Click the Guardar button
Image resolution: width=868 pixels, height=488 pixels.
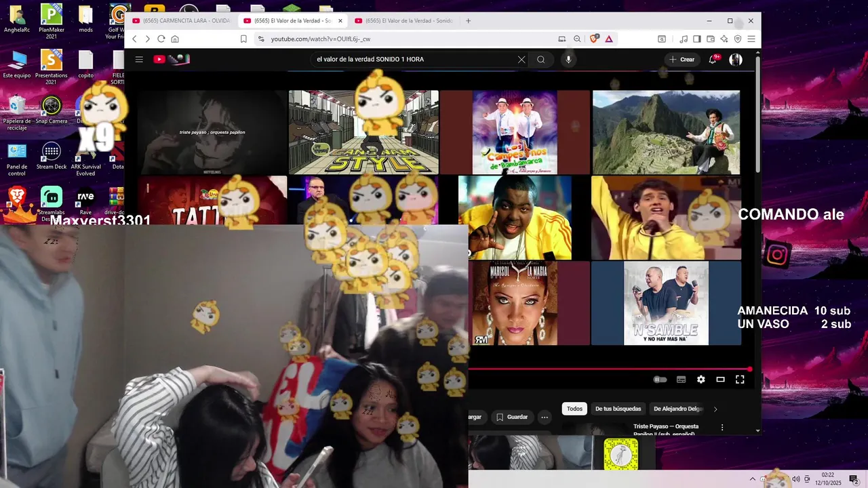point(511,417)
